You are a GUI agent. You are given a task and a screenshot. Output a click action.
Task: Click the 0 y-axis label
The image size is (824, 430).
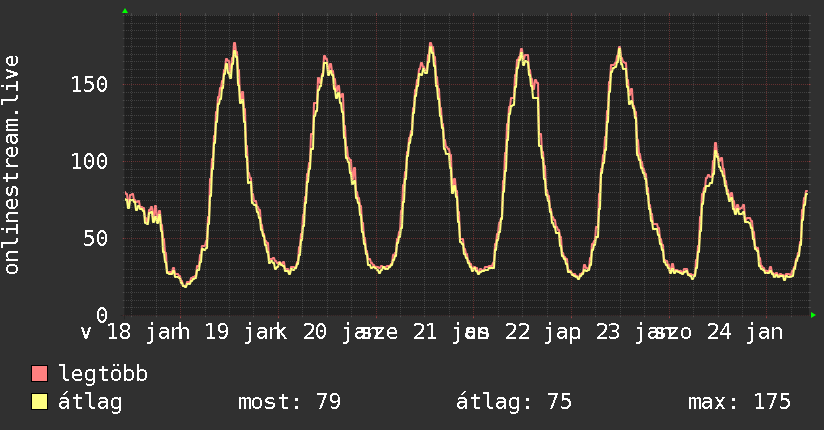102,315
